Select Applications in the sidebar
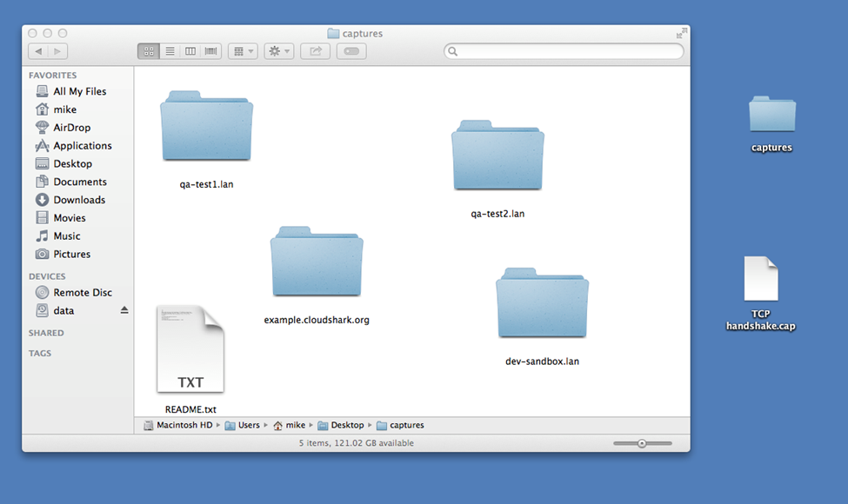 pos(82,146)
